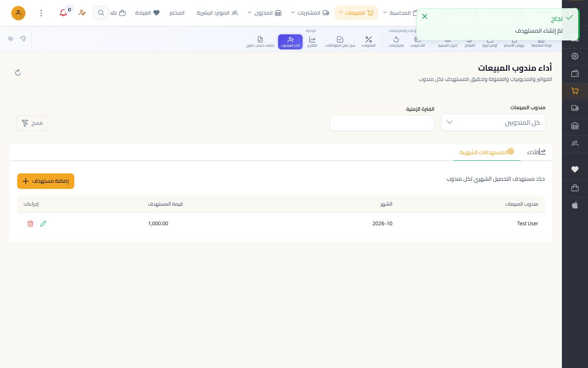
Task: Delete the Test User target row
Action: [30, 224]
